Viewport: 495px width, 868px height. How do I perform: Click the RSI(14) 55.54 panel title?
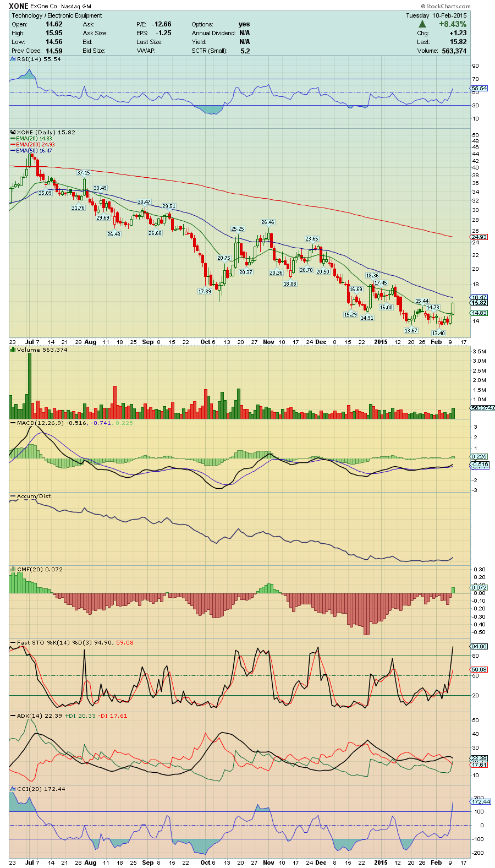click(x=38, y=59)
